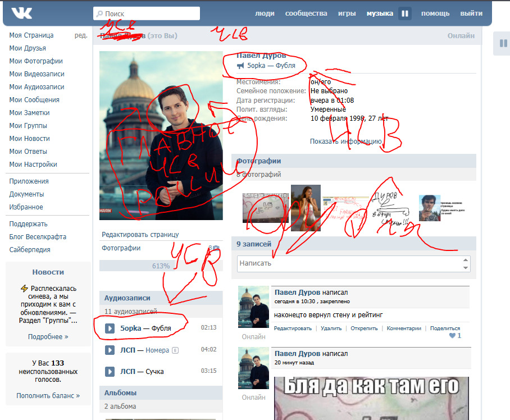Open Мои Заметки

click(x=29, y=113)
